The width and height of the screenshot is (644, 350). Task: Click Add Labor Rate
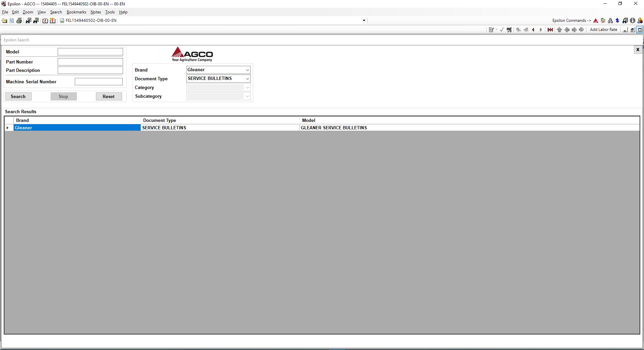pyautogui.click(x=603, y=30)
